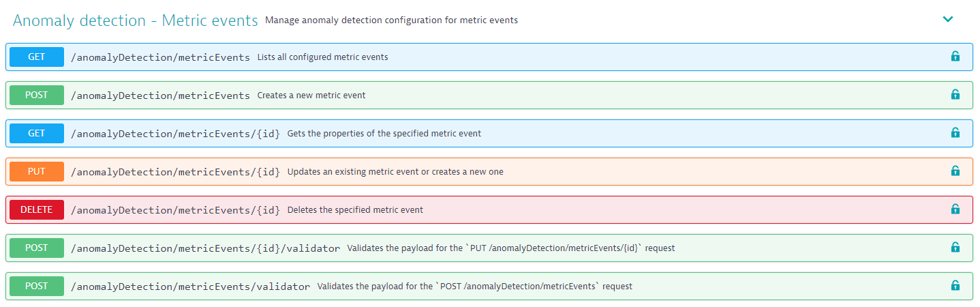Click lock icon on GET metricEvents list row
The width and height of the screenshot is (980, 307).
click(955, 57)
